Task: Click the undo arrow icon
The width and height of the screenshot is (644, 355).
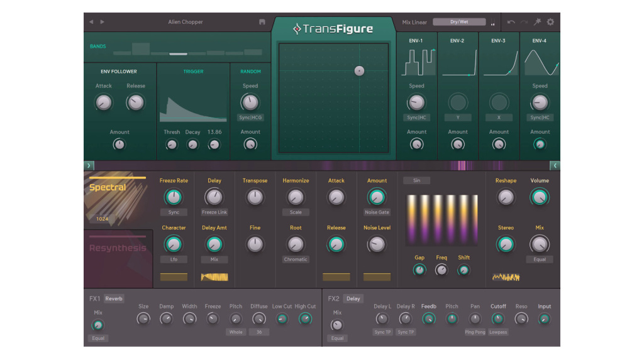Action: pyautogui.click(x=511, y=22)
